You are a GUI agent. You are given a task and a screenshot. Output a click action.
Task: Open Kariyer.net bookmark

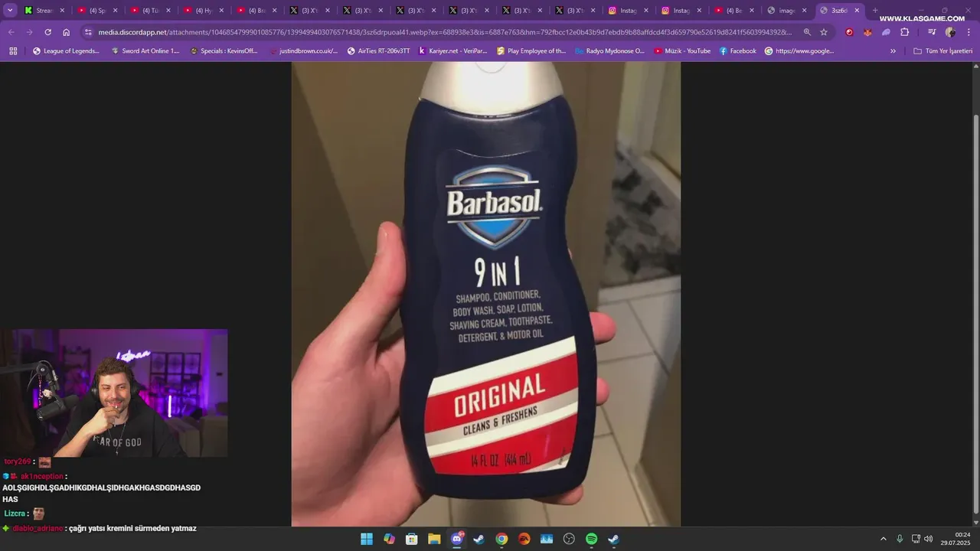click(452, 51)
